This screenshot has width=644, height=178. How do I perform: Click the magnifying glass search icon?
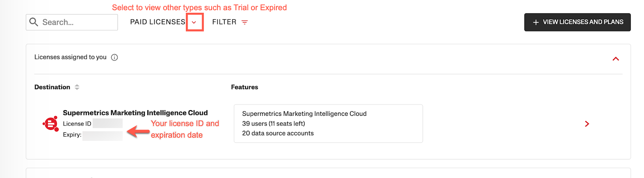tap(34, 22)
